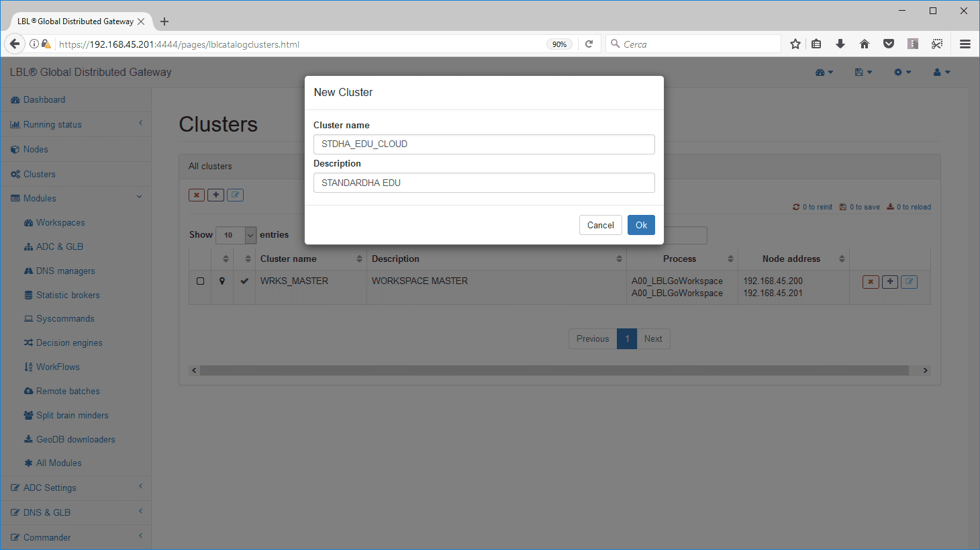
Task: Expand Commander sidebar section
Action: [x=75, y=537]
